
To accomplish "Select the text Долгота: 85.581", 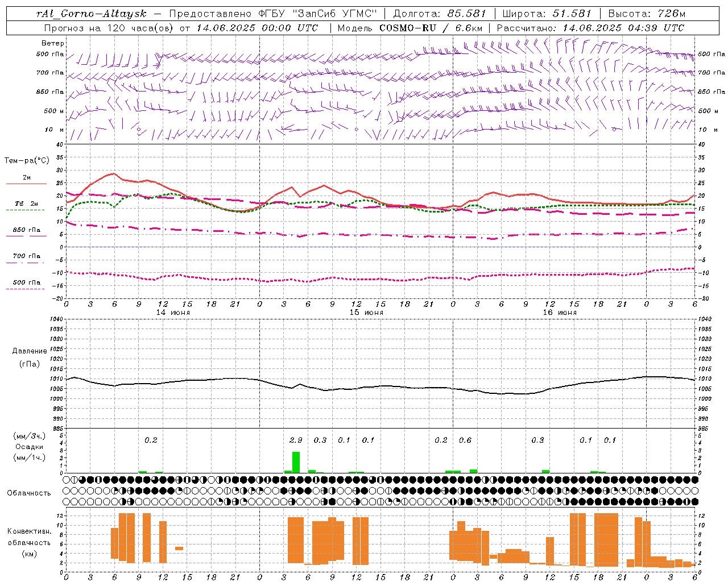I will click(x=440, y=14).
